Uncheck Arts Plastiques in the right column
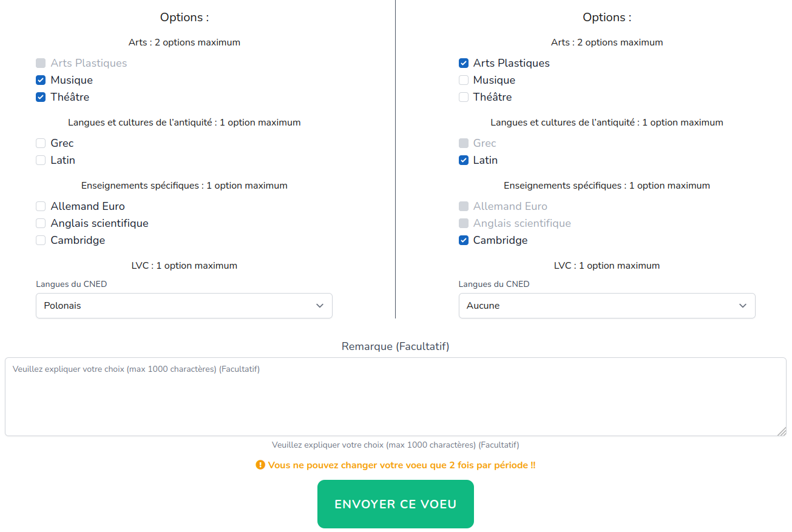Image resolution: width=792 pixels, height=532 pixels. click(464, 63)
